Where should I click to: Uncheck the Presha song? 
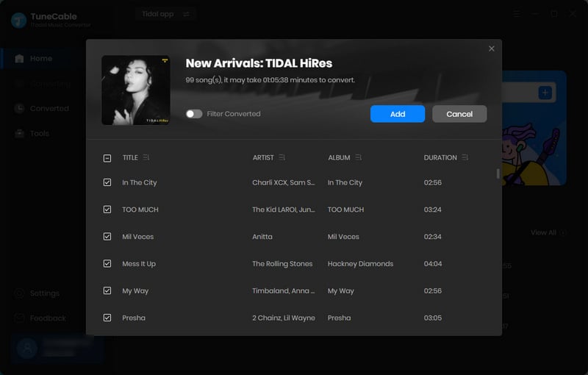(107, 318)
